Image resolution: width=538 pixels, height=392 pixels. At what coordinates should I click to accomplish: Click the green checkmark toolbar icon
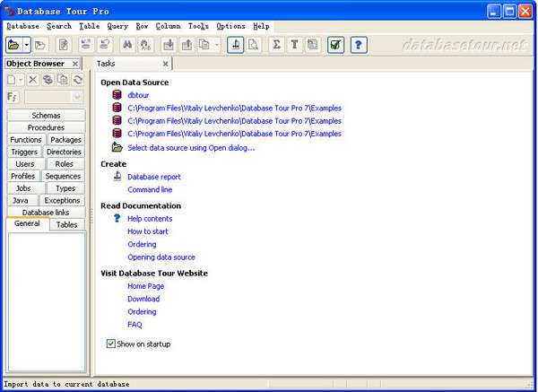pyautogui.click(x=335, y=45)
